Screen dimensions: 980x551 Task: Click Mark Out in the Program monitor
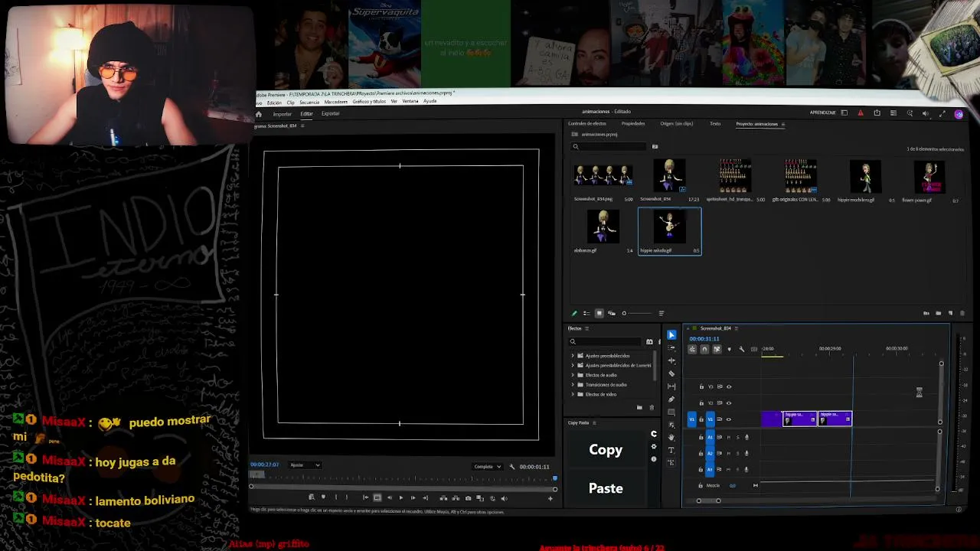[347, 498]
